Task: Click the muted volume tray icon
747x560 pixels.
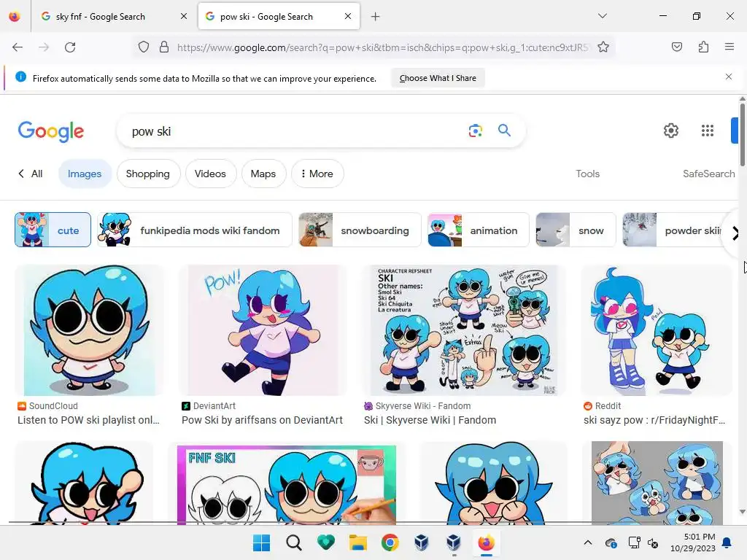Action: point(653,542)
